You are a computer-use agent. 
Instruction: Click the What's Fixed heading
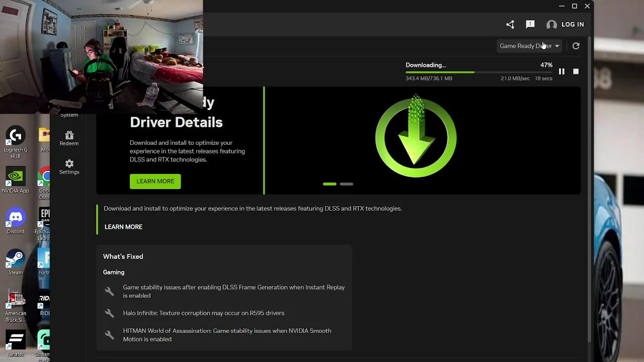pos(123,256)
